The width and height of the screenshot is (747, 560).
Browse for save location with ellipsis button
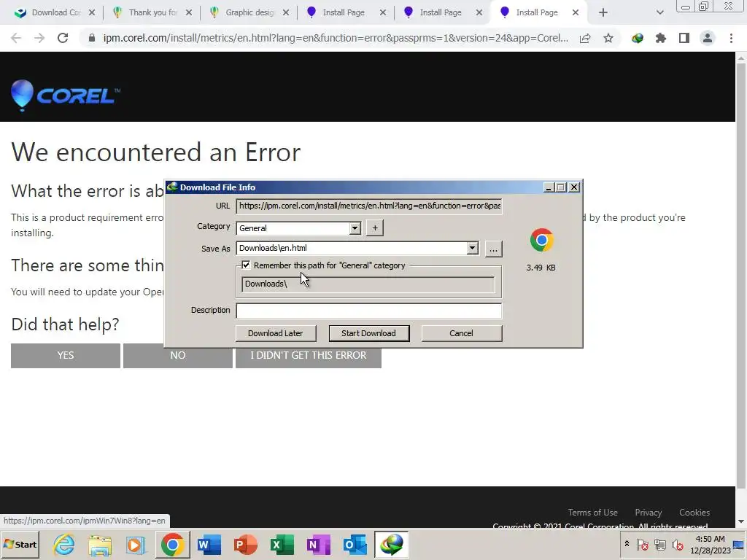[x=494, y=249]
